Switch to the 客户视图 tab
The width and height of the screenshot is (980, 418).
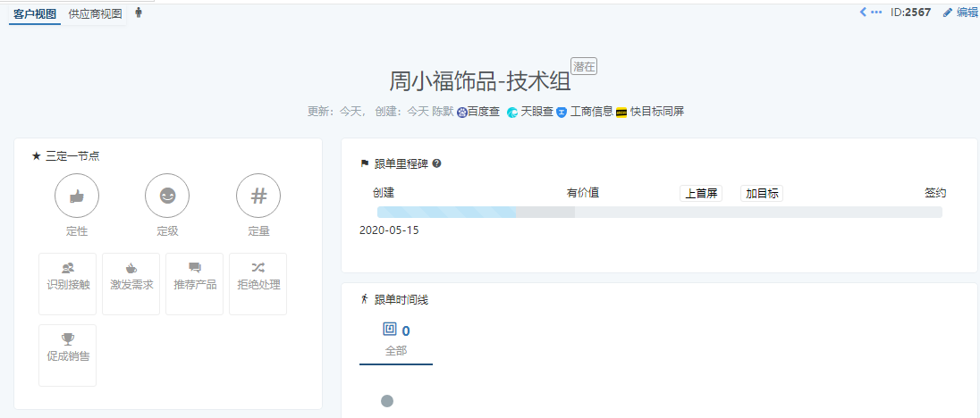(x=35, y=13)
